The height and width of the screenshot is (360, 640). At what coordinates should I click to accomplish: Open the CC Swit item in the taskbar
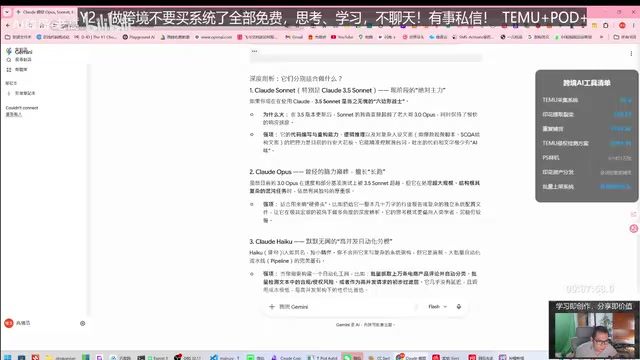[x=379, y=358]
